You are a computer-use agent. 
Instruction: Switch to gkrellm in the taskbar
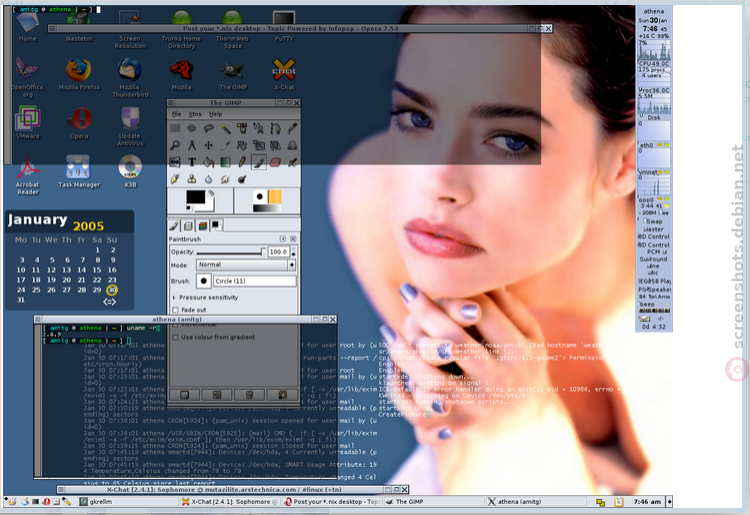pyautogui.click(x=127, y=502)
